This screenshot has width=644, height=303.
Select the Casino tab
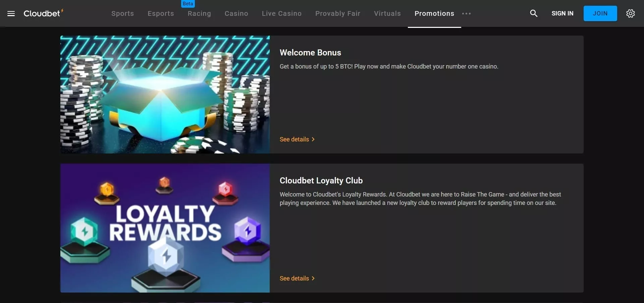coord(236,13)
